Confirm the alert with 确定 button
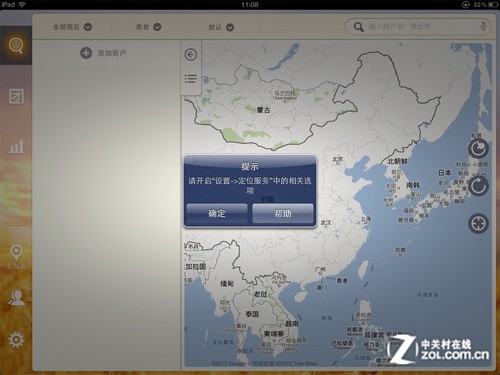500x375 pixels. click(x=217, y=213)
